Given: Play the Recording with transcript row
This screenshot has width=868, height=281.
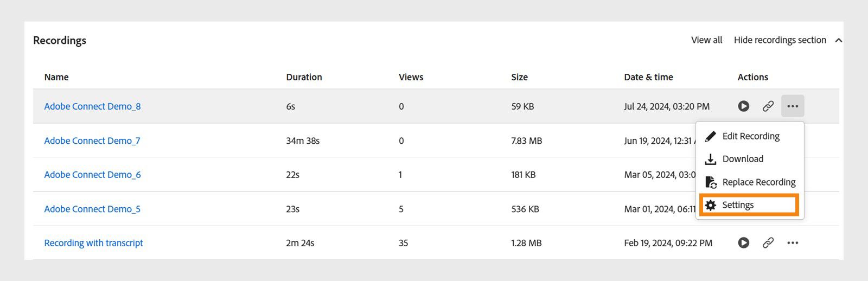Looking at the screenshot, I should (743, 243).
